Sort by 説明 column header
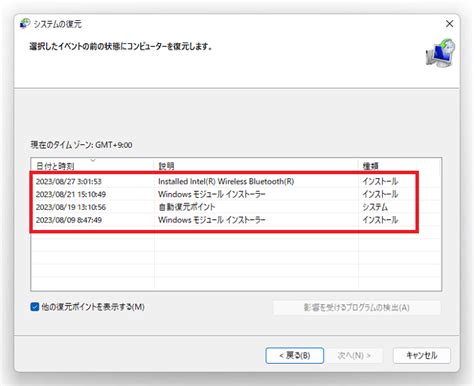This screenshot has height=386, width=474. [x=256, y=166]
